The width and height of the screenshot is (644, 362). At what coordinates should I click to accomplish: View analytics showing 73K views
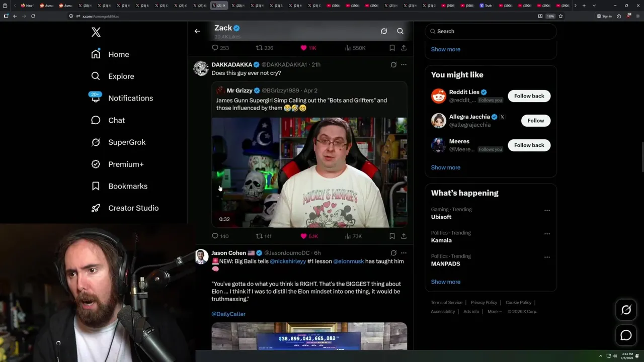click(353, 236)
